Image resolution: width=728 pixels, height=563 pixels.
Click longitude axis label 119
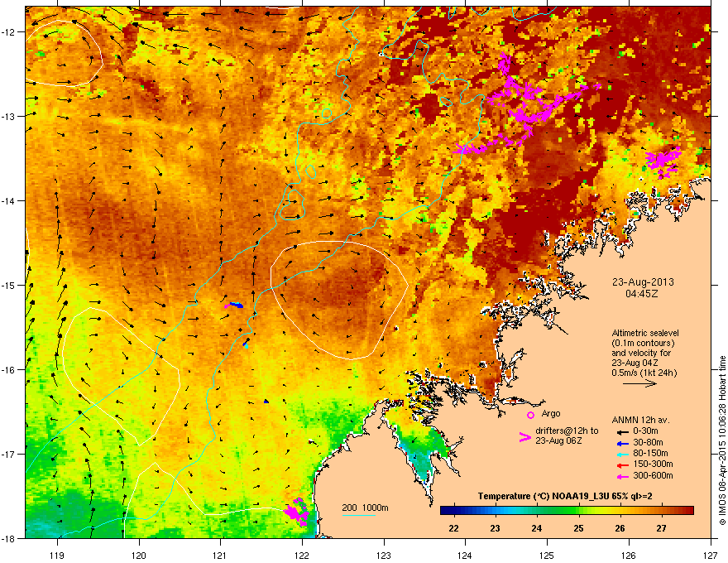pyautogui.click(x=57, y=555)
